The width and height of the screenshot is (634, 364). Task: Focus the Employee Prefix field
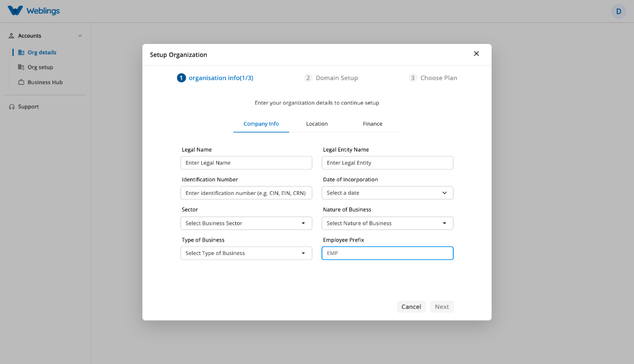388,253
